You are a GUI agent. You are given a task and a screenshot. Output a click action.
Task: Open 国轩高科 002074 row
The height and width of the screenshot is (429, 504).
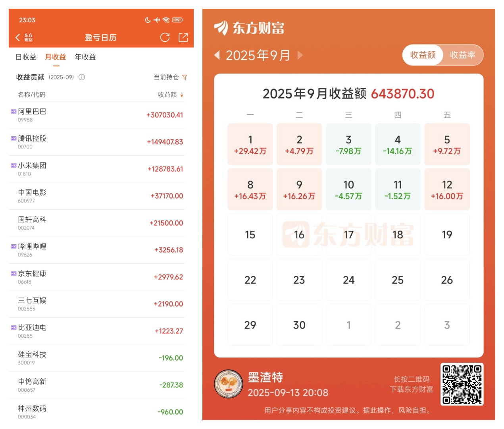tap(97, 223)
